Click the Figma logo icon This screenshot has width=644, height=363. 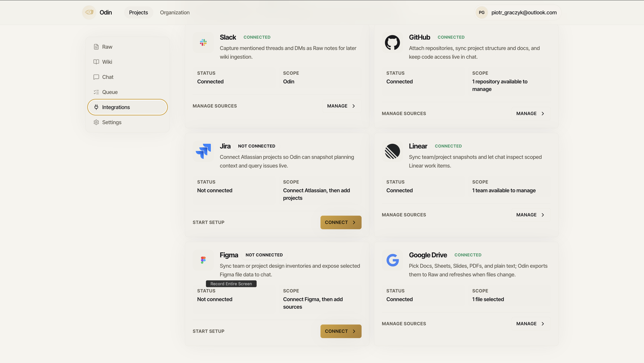click(x=203, y=260)
